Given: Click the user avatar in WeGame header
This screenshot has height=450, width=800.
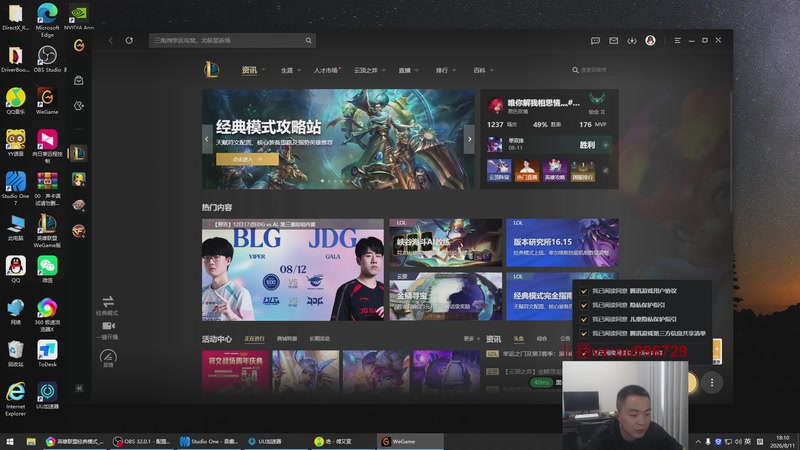Looking at the screenshot, I should 650,40.
